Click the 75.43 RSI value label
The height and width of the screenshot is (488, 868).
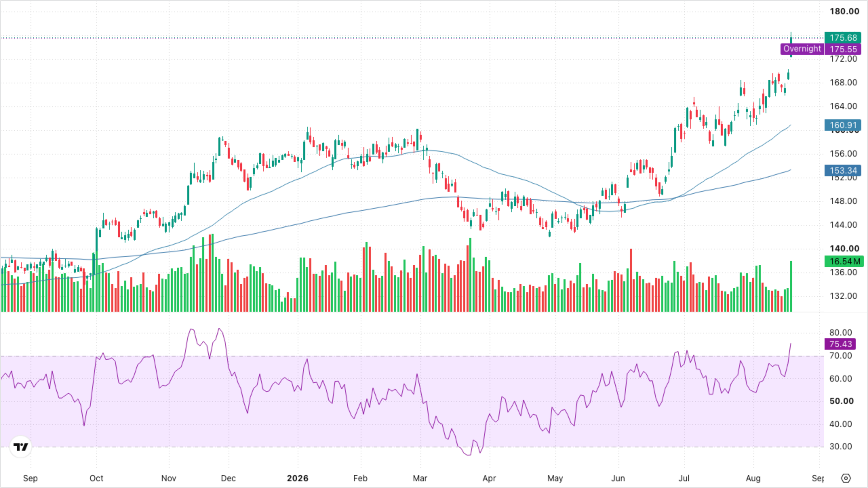840,344
